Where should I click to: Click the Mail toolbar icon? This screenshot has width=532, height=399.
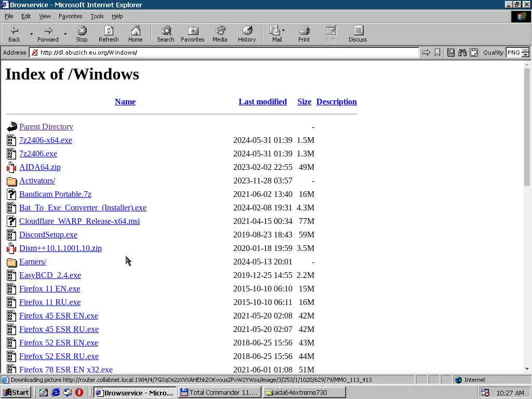(x=276, y=34)
